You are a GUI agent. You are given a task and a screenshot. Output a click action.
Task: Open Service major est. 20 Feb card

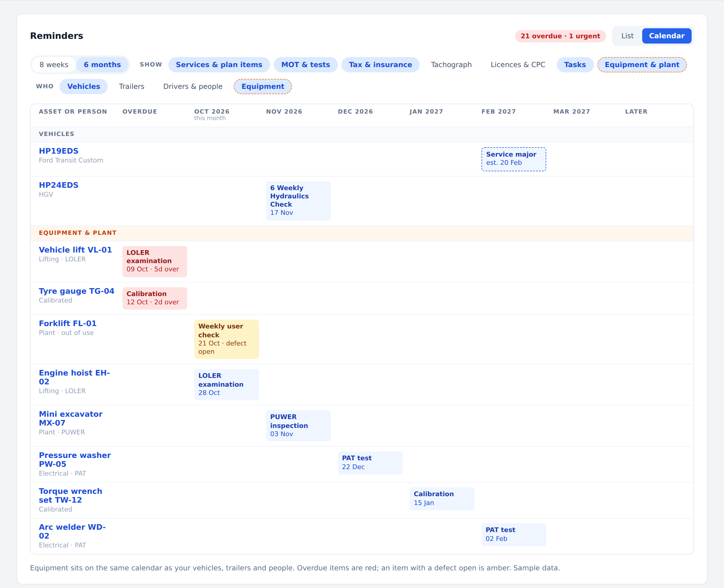coord(514,159)
